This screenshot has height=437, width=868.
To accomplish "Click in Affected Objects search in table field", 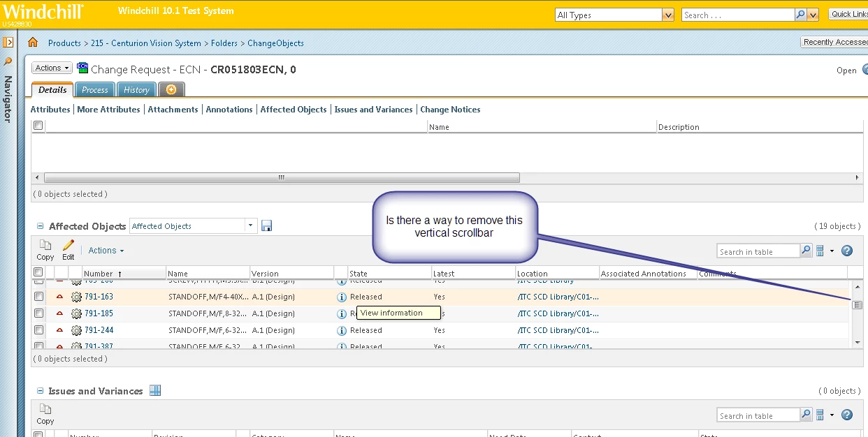I will [x=758, y=251].
